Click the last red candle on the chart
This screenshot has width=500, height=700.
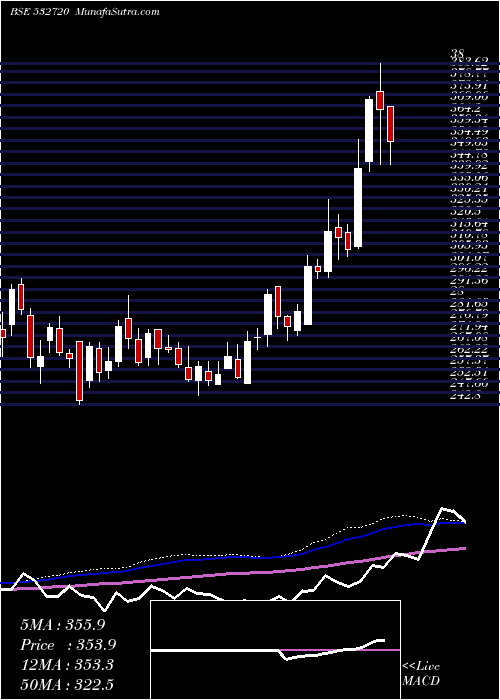(x=390, y=124)
